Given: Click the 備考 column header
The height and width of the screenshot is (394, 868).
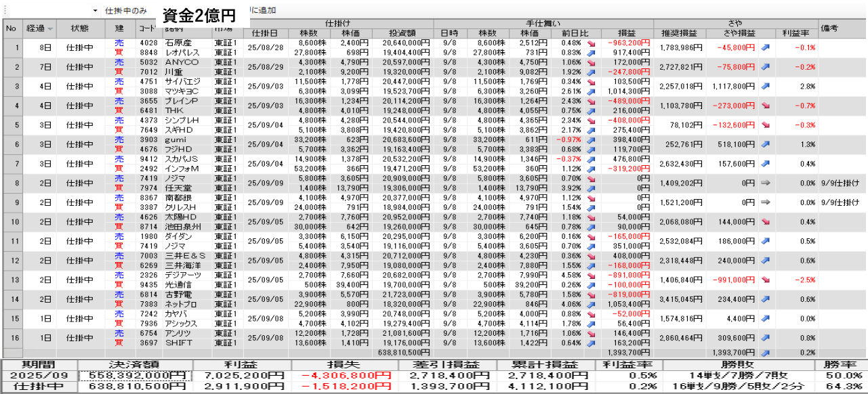Looking at the screenshot, I should [830, 28].
